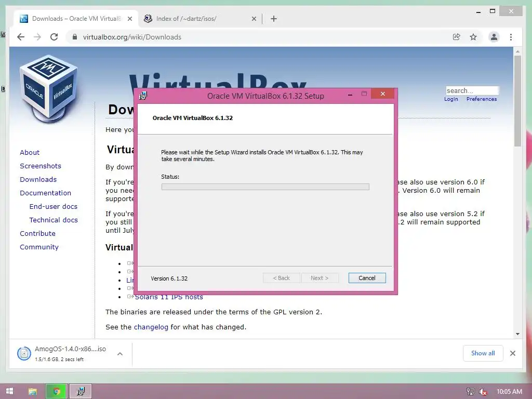
Task: Minimize the Chrome browser window
Action: 478,11
